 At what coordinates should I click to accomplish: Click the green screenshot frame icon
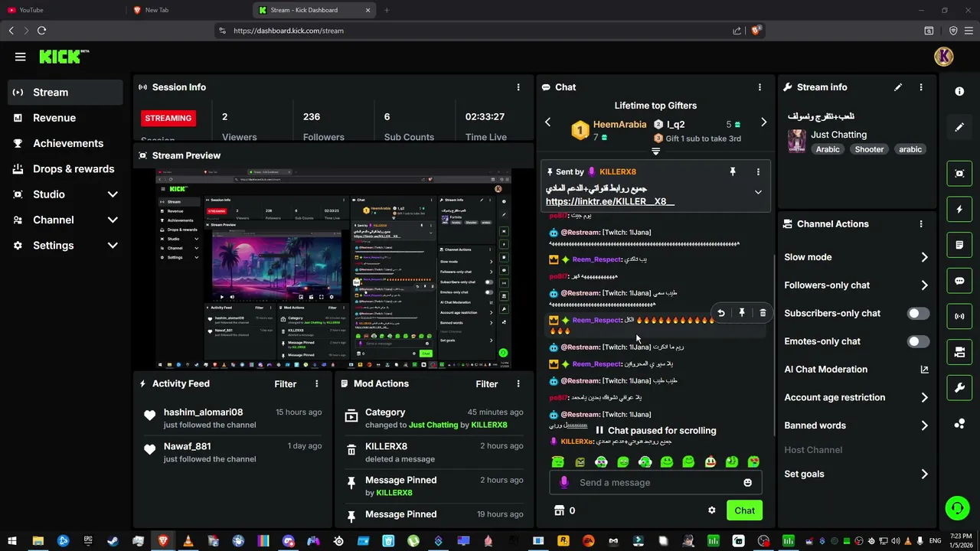[x=959, y=174]
